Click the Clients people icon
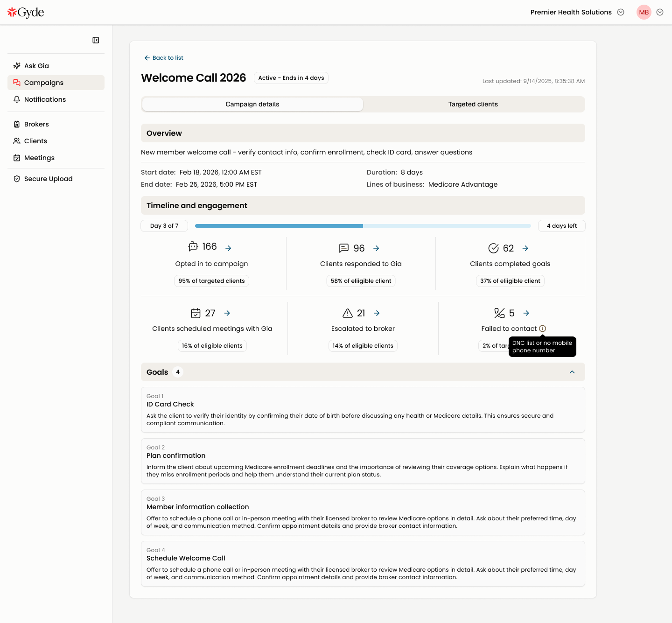This screenshot has height=623, width=672. tap(17, 141)
